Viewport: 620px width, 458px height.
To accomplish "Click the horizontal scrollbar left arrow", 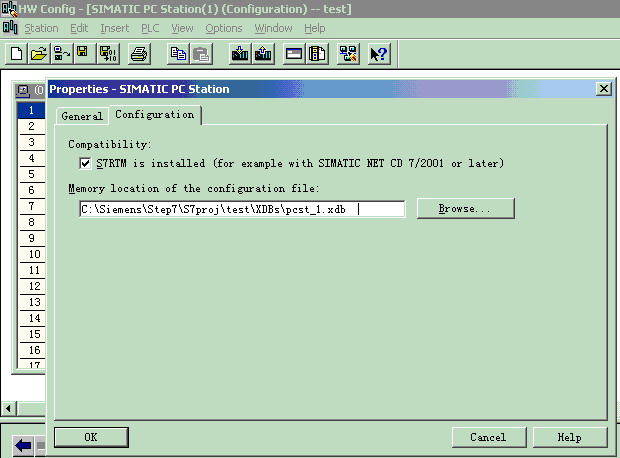I will pos(10,408).
